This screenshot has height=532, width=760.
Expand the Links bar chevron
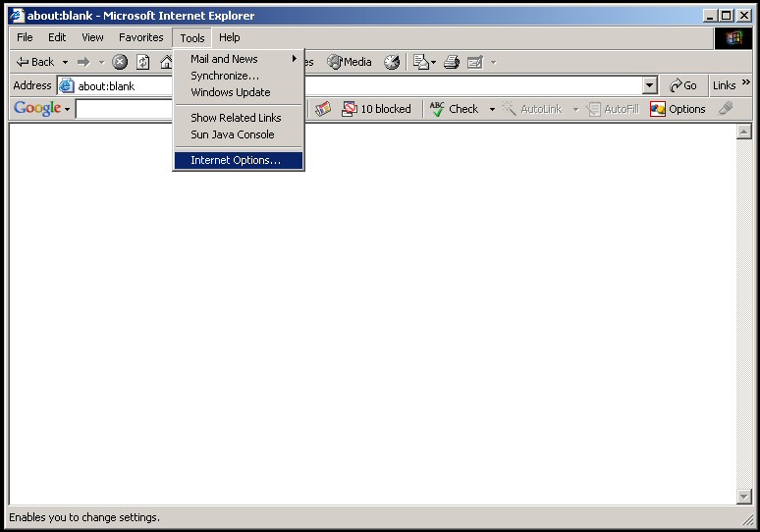tap(746, 82)
